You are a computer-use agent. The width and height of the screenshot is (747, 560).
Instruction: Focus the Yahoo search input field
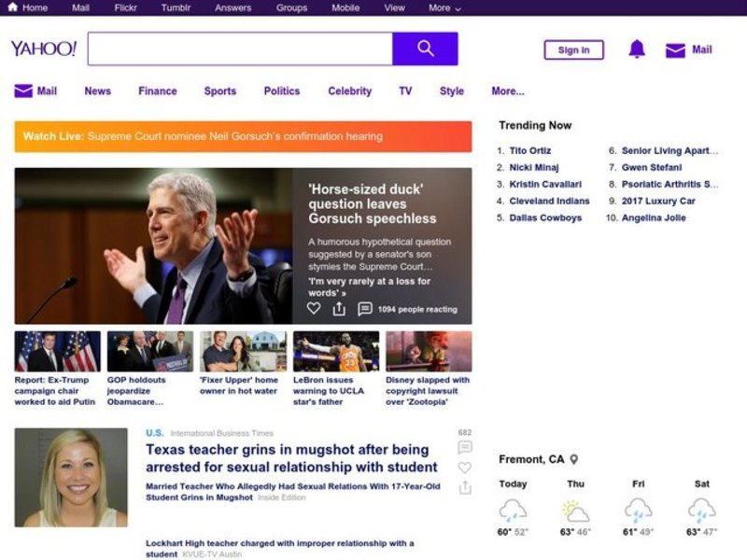240,49
